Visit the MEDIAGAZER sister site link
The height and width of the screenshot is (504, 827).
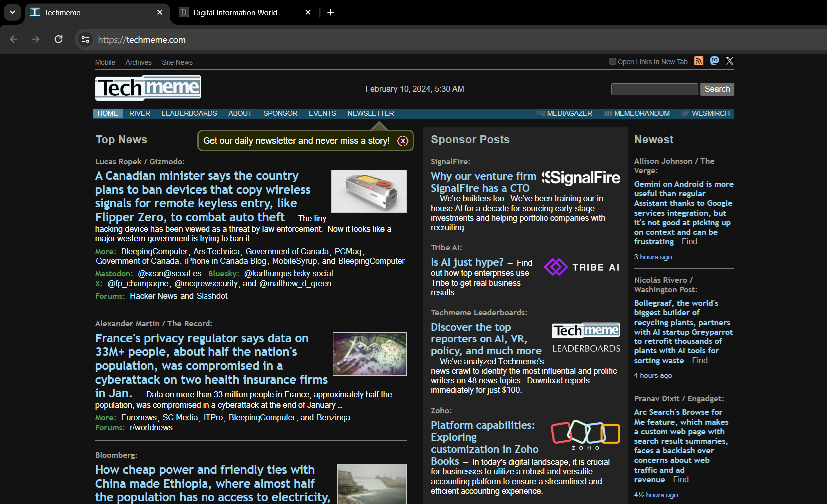[x=564, y=114]
